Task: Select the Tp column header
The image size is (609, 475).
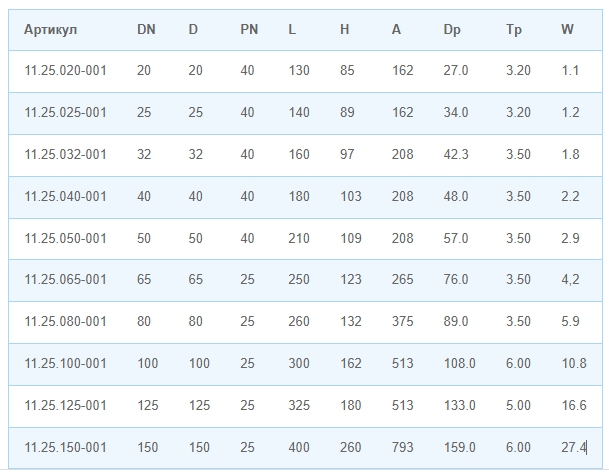Action: (x=514, y=29)
